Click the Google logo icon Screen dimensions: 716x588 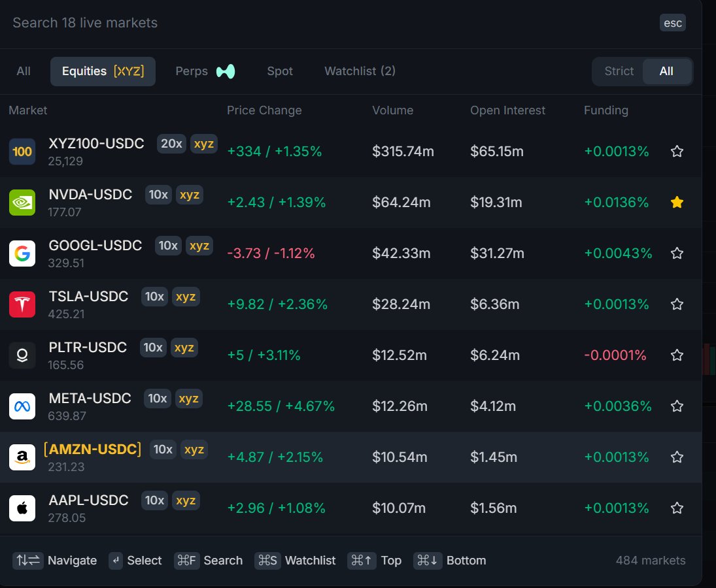coord(22,253)
